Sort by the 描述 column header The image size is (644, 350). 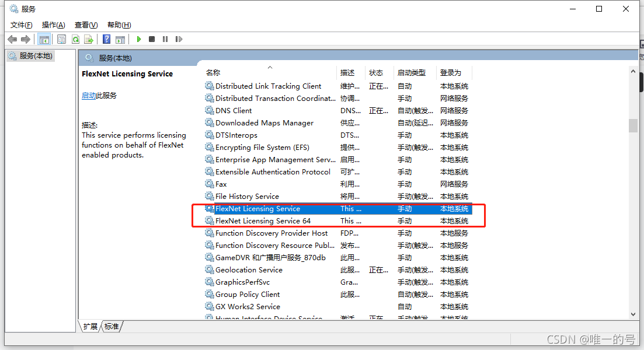point(351,73)
